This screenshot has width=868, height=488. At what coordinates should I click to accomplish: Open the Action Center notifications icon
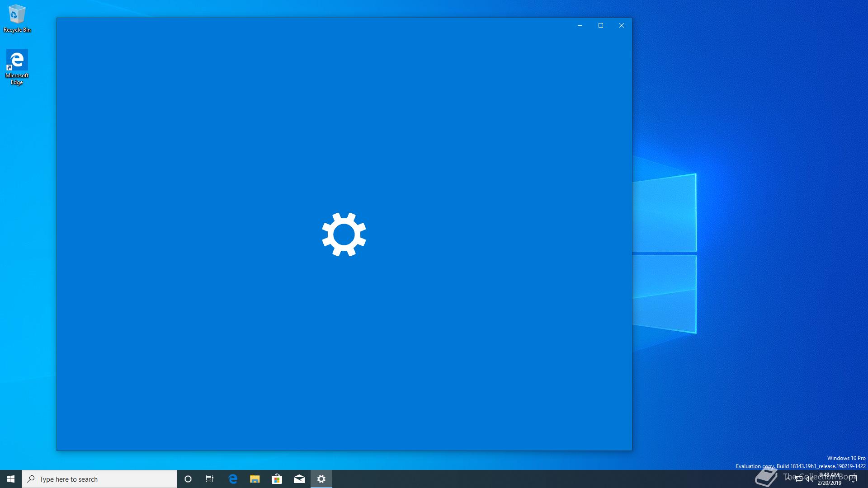853,479
